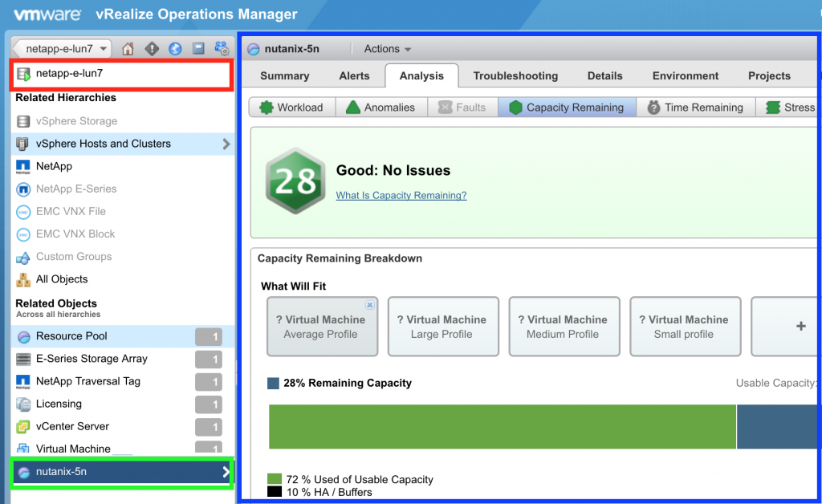Click the vCenter Server icon
Image resolution: width=822 pixels, height=504 pixels.
23,426
